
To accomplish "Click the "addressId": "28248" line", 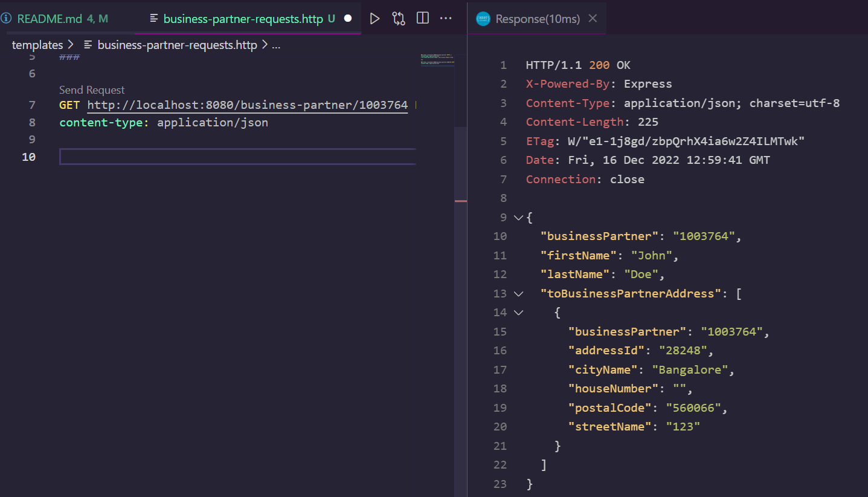I will point(641,351).
